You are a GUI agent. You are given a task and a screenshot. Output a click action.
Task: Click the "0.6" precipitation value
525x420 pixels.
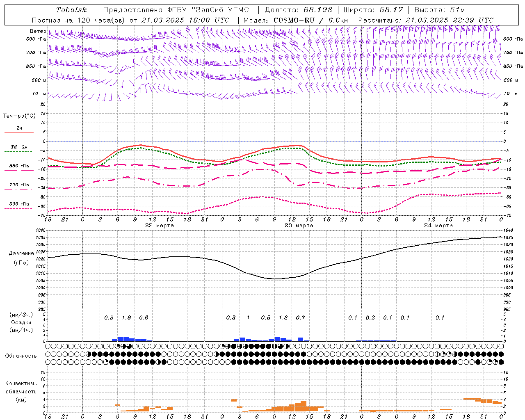(x=144, y=317)
